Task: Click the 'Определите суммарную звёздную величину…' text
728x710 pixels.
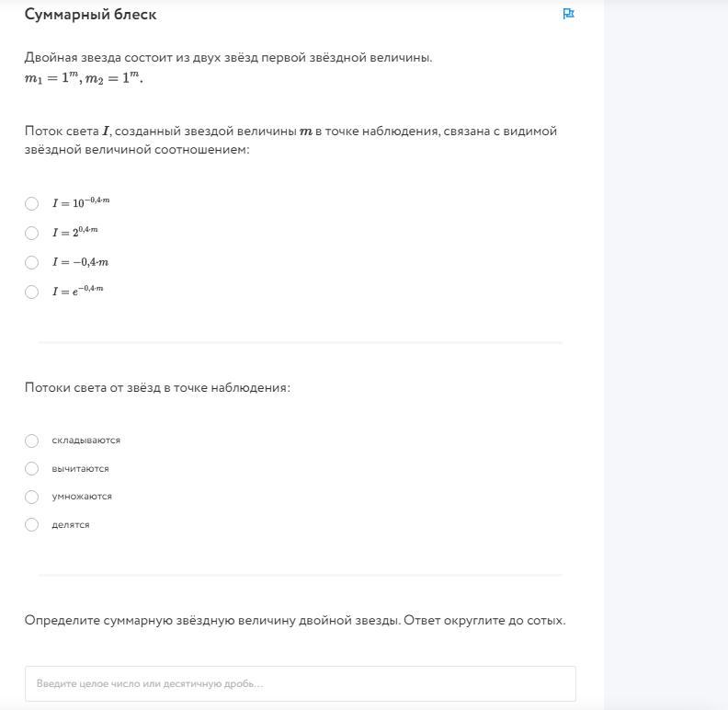Action: (295, 620)
